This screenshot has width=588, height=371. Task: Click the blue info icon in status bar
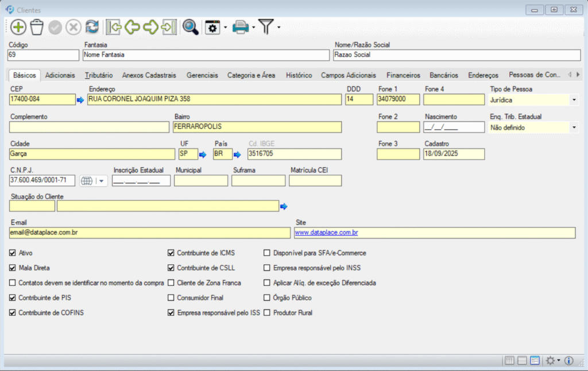pos(569,361)
